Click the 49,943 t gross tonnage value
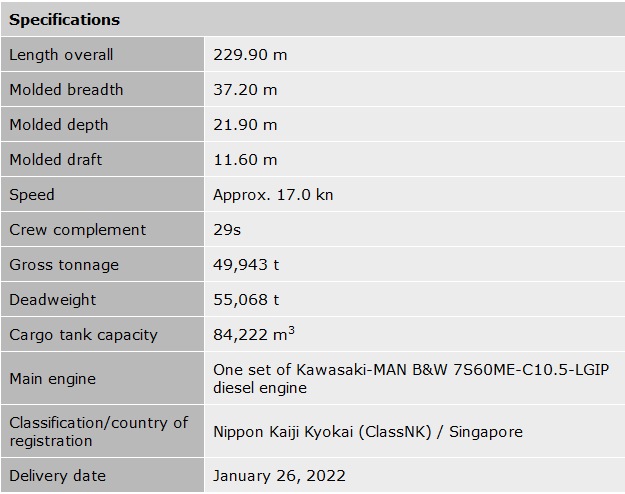Screen dimensions: 625x494 [x=246, y=265]
